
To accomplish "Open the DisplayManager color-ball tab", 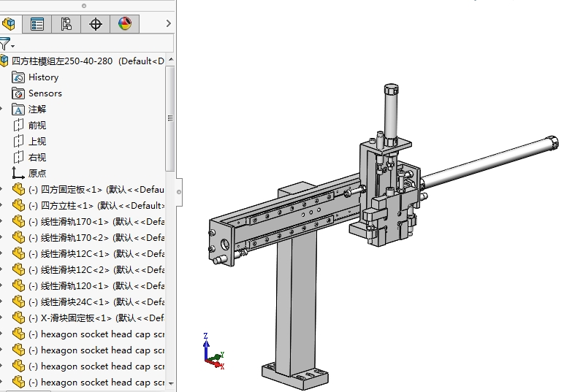I will 124,24.
